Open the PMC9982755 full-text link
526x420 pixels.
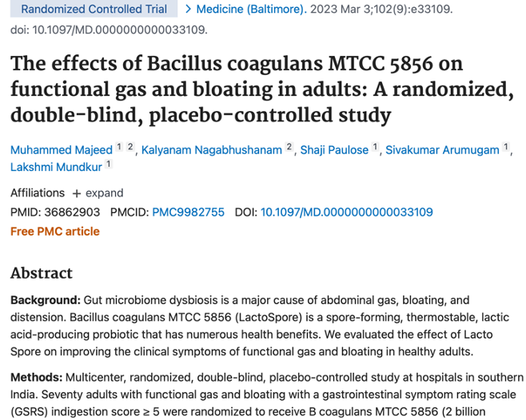click(x=188, y=212)
